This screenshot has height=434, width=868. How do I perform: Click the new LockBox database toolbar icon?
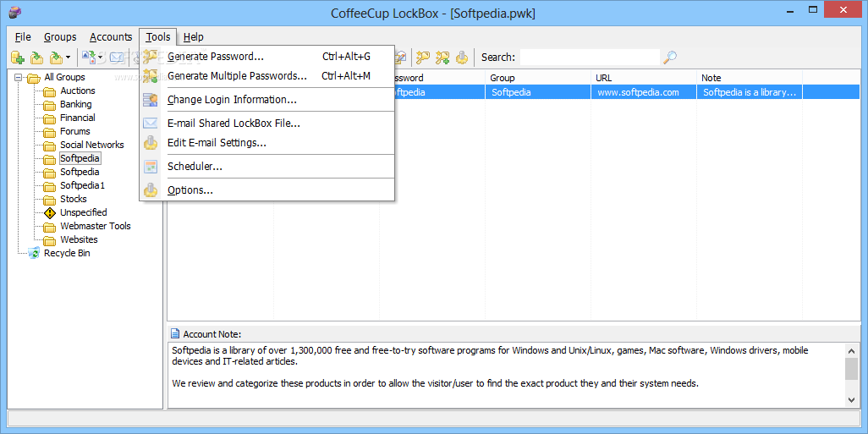(18, 57)
